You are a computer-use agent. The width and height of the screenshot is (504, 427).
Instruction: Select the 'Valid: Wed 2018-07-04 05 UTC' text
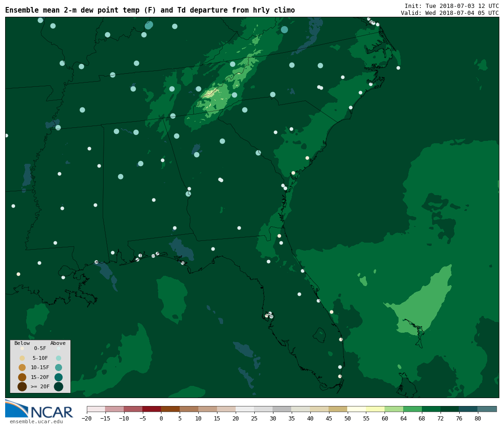point(449,13)
